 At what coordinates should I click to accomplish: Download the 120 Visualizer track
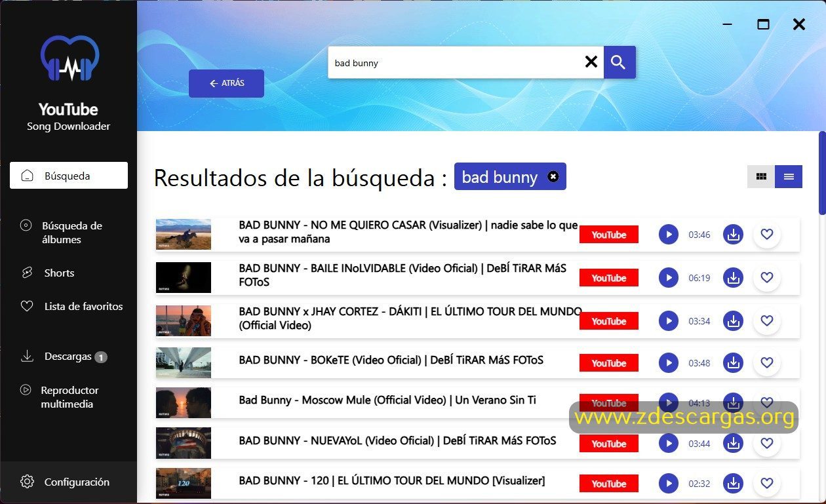click(733, 484)
